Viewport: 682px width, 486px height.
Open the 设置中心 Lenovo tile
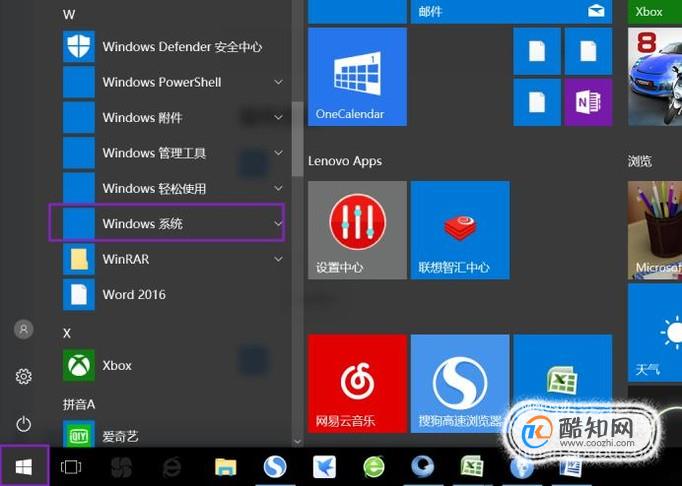357,230
